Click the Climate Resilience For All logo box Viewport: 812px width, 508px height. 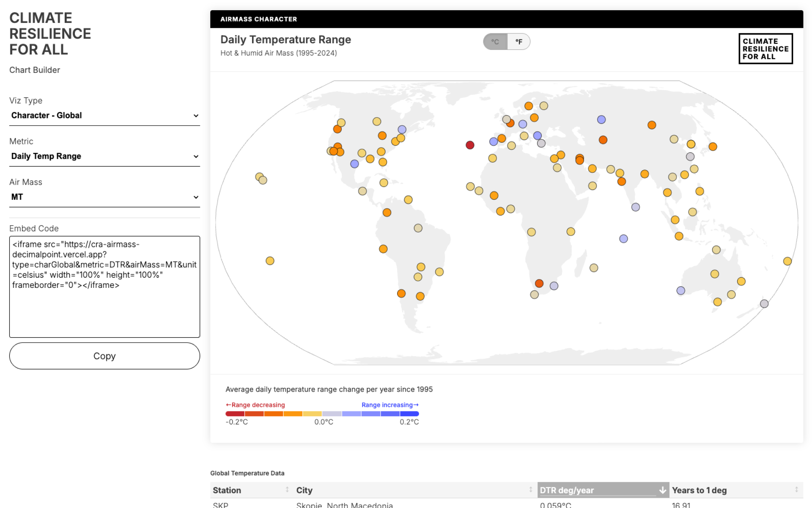[x=765, y=49]
